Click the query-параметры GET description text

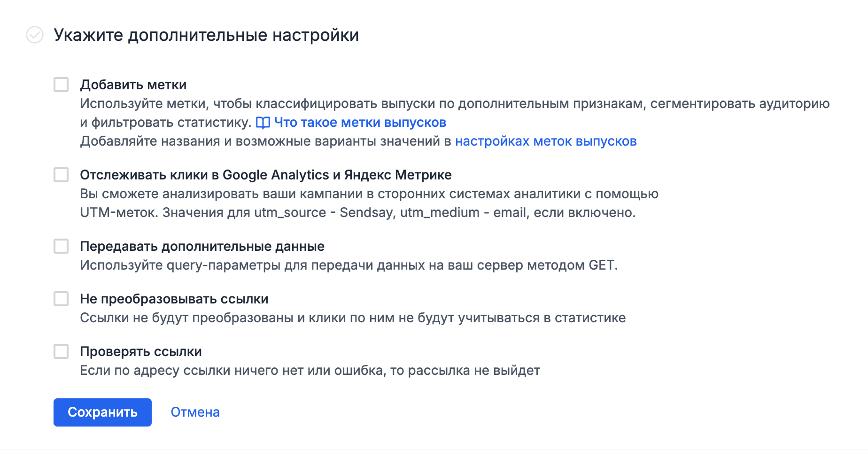(349, 265)
